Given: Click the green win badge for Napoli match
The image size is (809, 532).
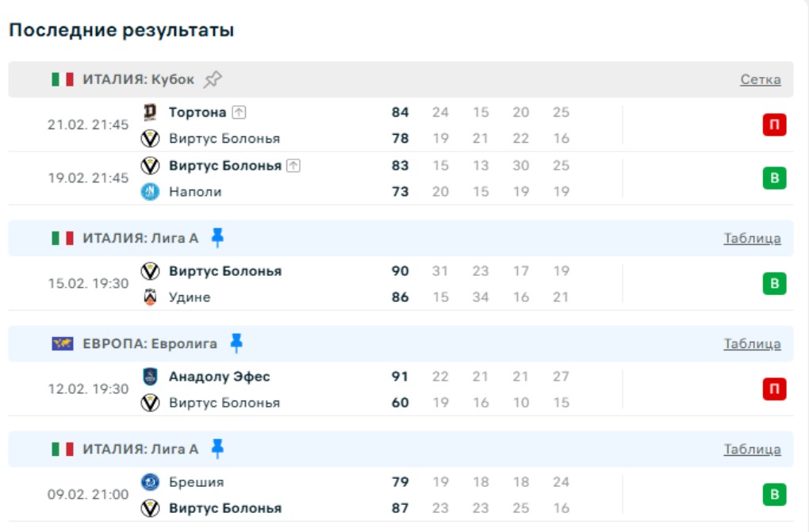Looking at the screenshot, I should pos(774,178).
